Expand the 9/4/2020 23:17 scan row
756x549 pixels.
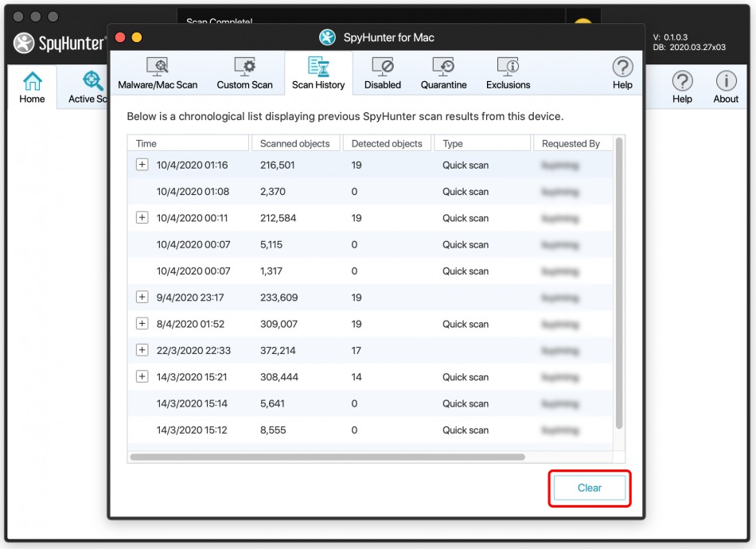(142, 298)
